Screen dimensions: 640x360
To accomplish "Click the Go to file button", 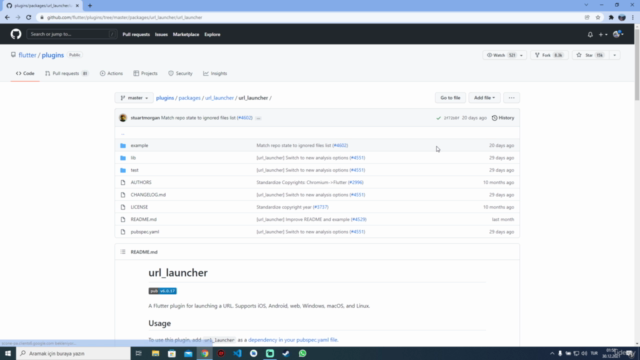I will [450, 98].
